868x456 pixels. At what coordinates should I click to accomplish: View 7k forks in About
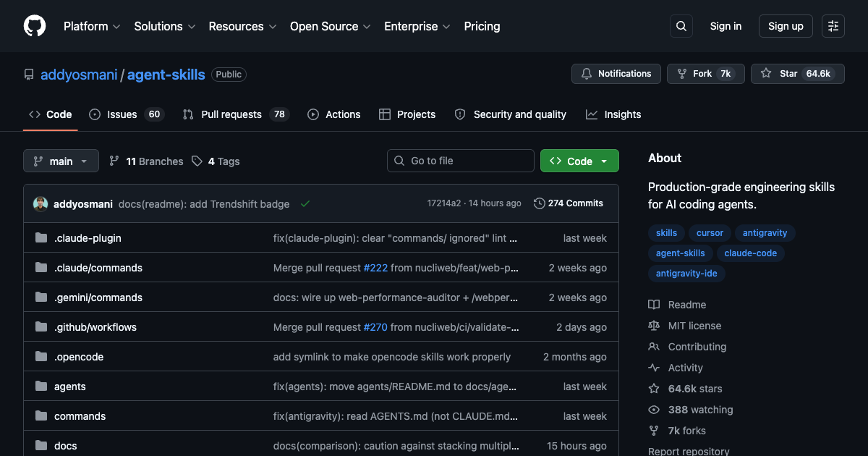pos(677,431)
